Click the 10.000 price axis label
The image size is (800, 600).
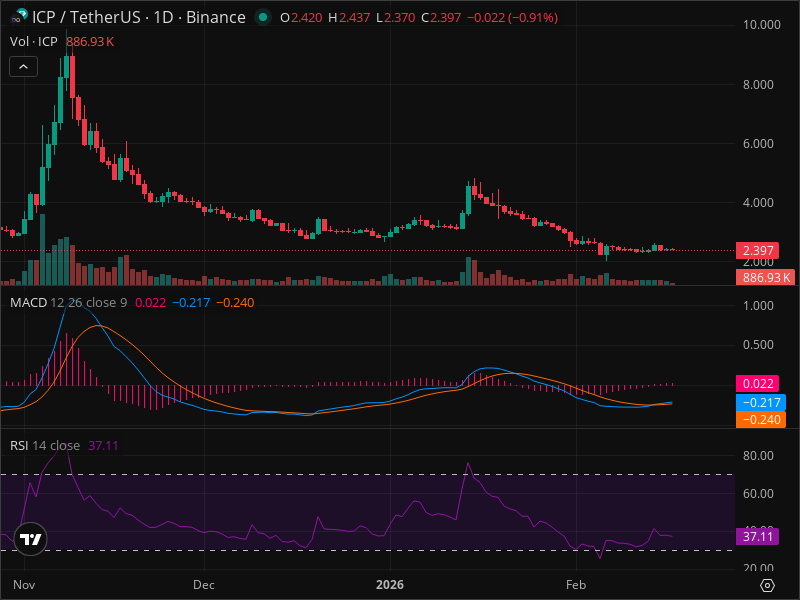coord(761,24)
